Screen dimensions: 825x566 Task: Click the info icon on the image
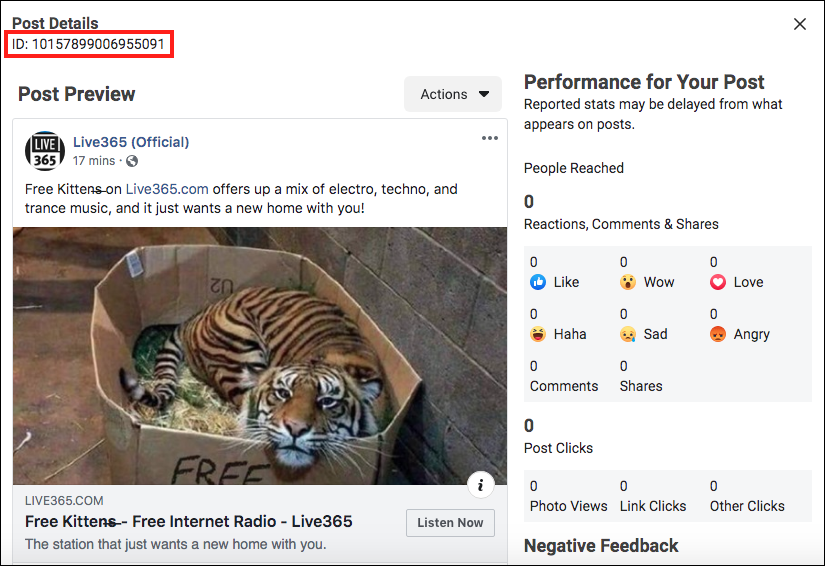coord(480,485)
